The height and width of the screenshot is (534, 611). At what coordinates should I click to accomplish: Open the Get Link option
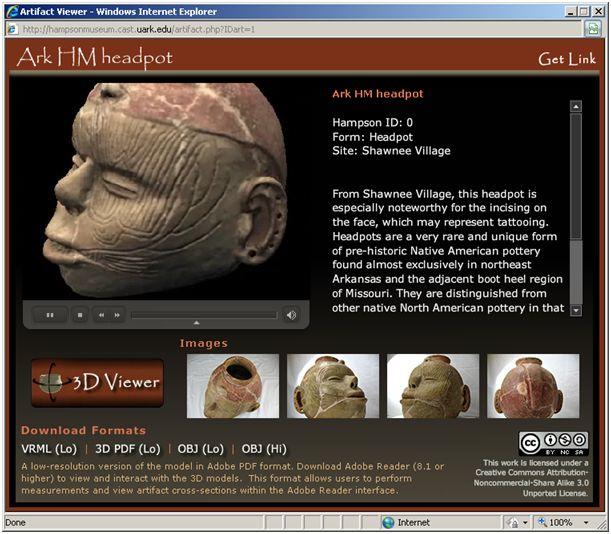[567, 59]
